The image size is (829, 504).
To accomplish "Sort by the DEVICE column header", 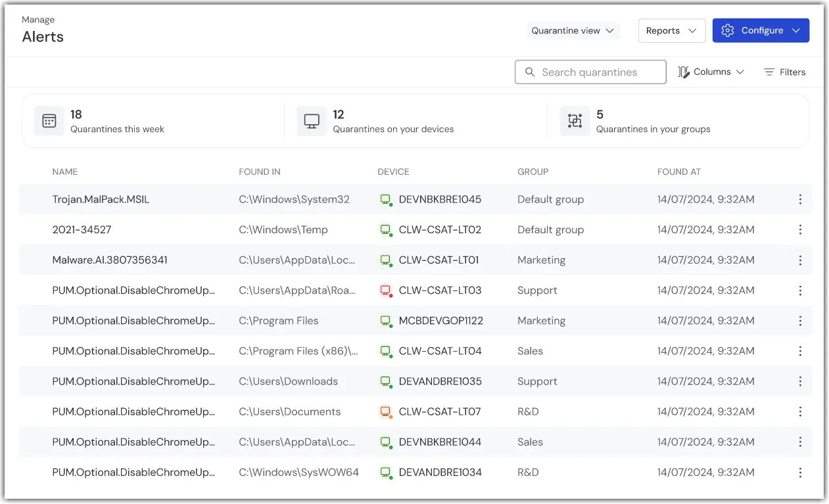I will [x=393, y=172].
